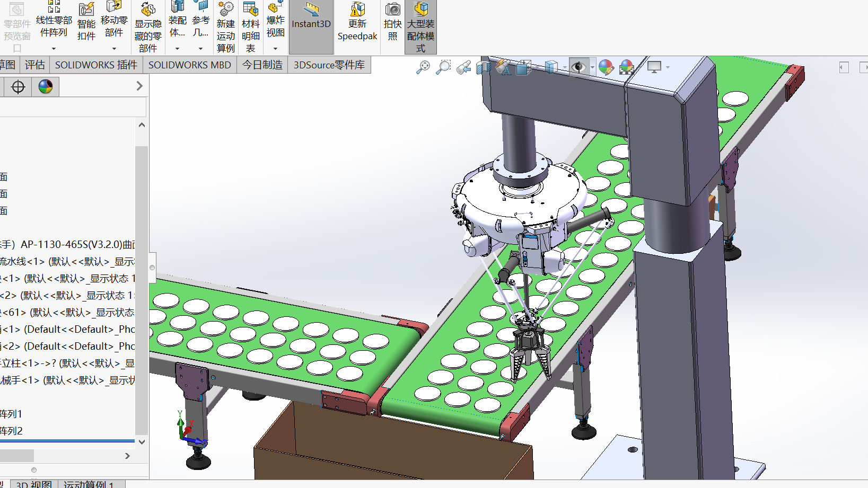Open the View Orientation cube icon
The width and height of the screenshot is (868, 488).
pos(523,67)
